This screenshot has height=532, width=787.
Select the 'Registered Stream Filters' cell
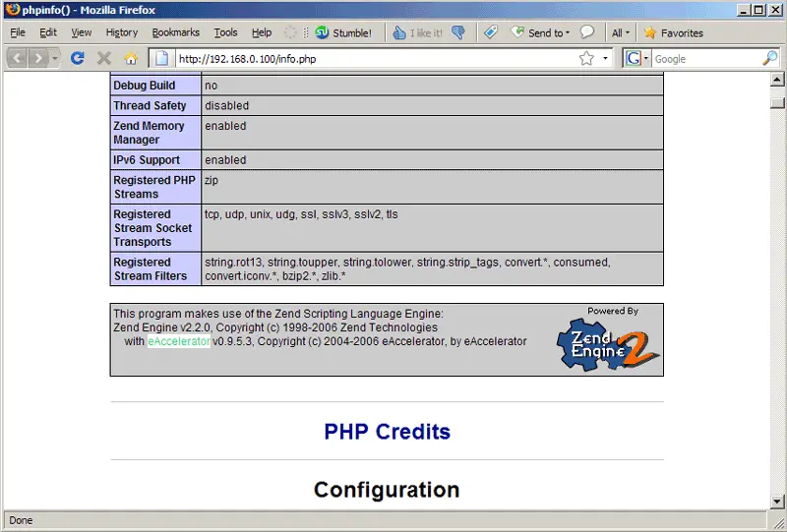click(155, 269)
